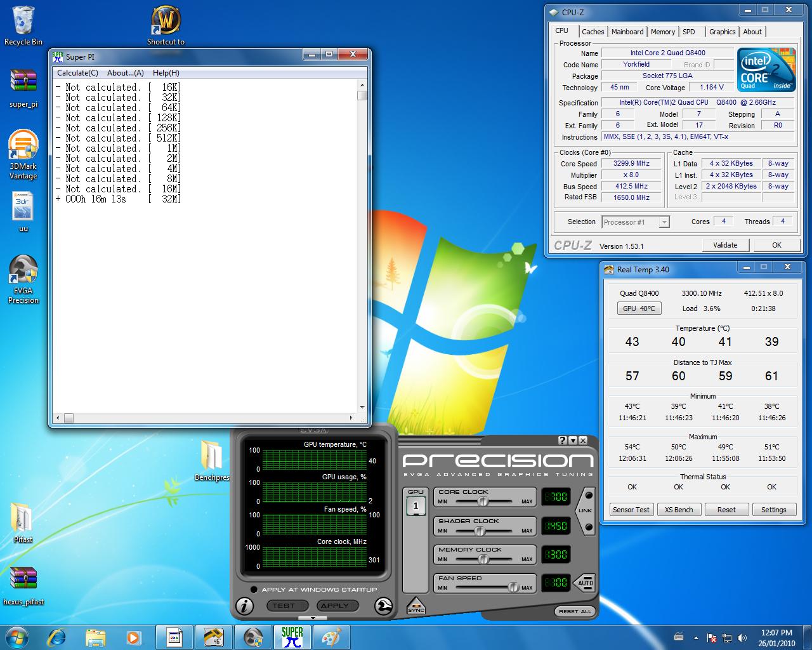Viewport: 812px width, 650px height.
Task: Open Windows Media Player from taskbar
Action: point(134,637)
